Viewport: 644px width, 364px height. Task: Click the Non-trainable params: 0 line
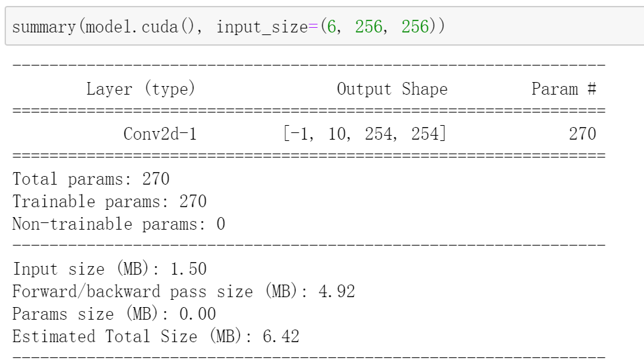[x=119, y=224]
